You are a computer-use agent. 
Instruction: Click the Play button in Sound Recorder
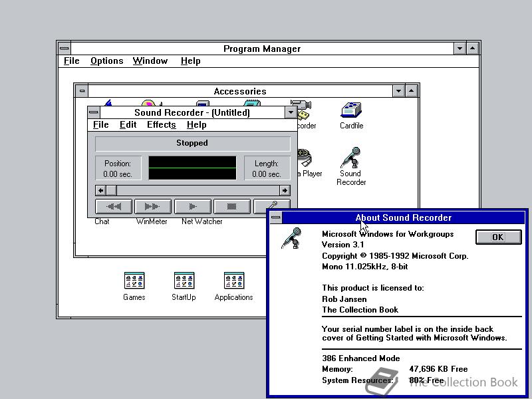pos(192,206)
